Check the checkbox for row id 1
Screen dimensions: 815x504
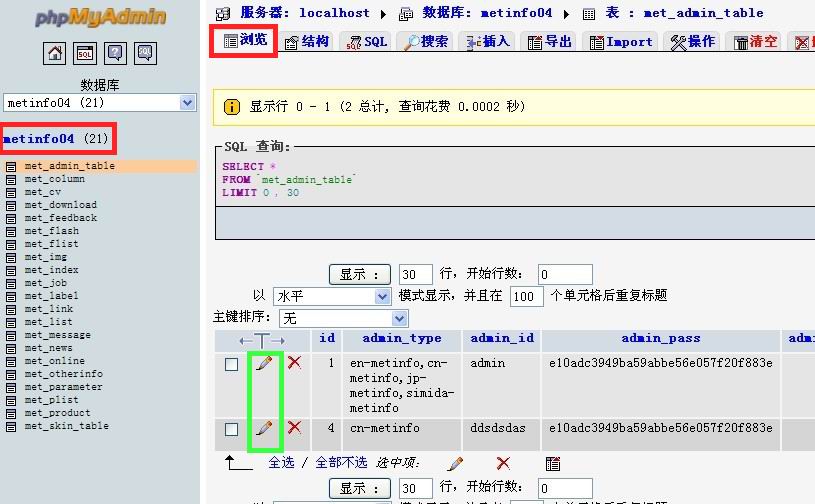(x=232, y=364)
